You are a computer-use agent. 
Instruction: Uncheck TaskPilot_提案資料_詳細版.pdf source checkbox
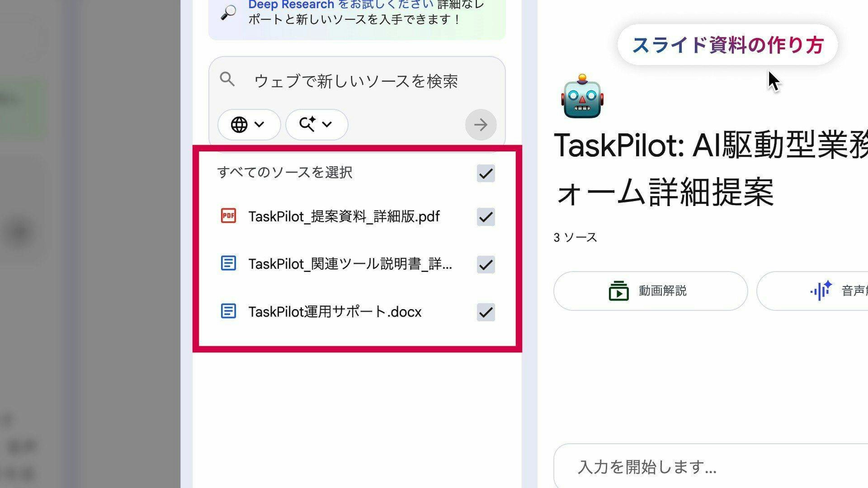486,217
